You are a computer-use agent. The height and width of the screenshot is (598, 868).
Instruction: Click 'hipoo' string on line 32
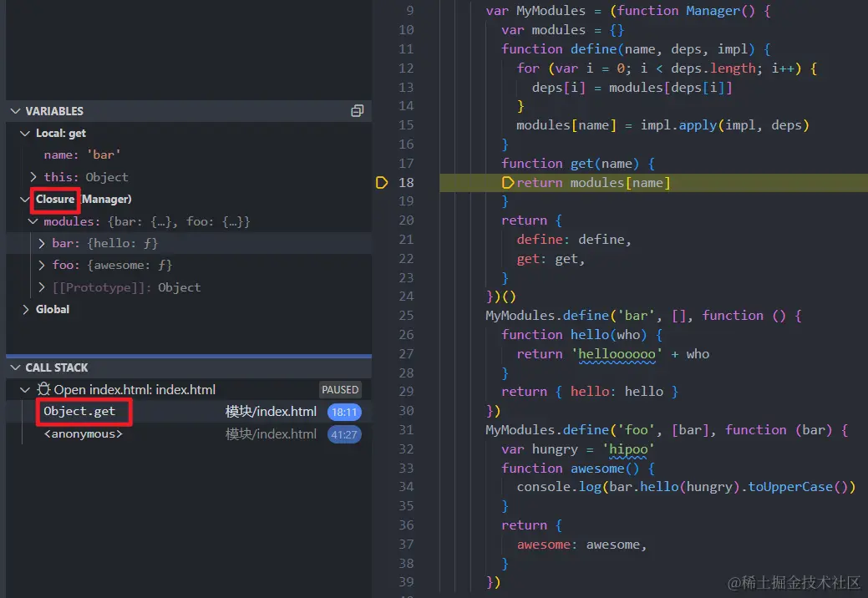pyautogui.click(x=628, y=449)
